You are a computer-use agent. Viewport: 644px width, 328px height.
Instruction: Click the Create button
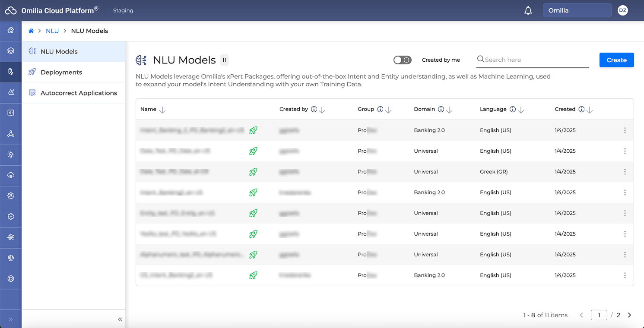(616, 60)
